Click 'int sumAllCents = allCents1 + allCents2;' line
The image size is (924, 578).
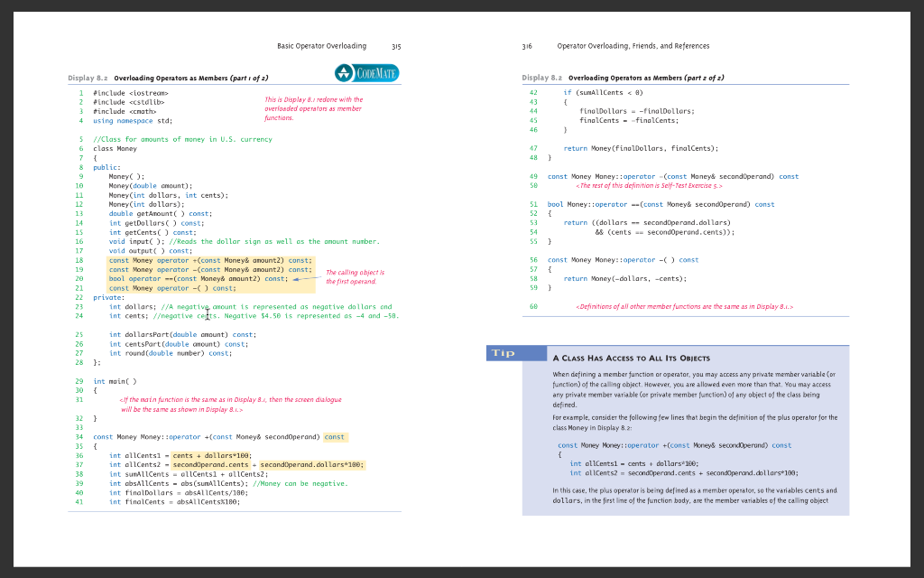(189, 474)
